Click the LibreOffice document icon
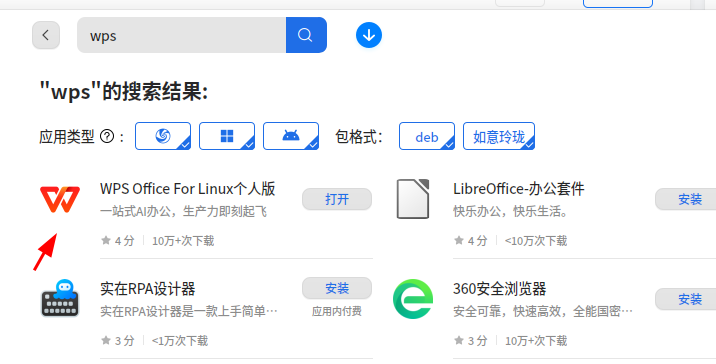 (413, 199)
